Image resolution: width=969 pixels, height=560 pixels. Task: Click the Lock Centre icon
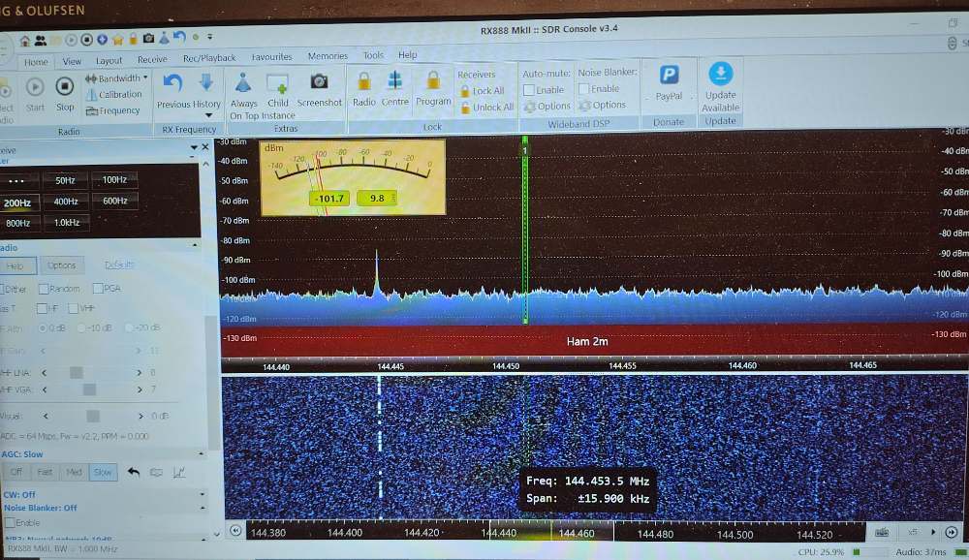394,82
